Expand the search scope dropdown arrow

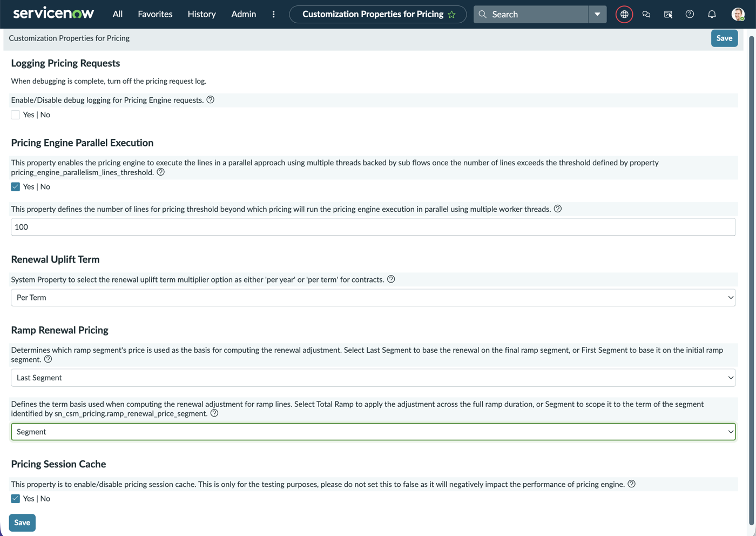coord(597,15)
